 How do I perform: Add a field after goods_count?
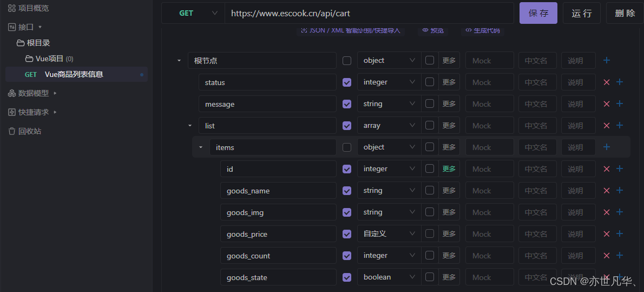(620, 256)
